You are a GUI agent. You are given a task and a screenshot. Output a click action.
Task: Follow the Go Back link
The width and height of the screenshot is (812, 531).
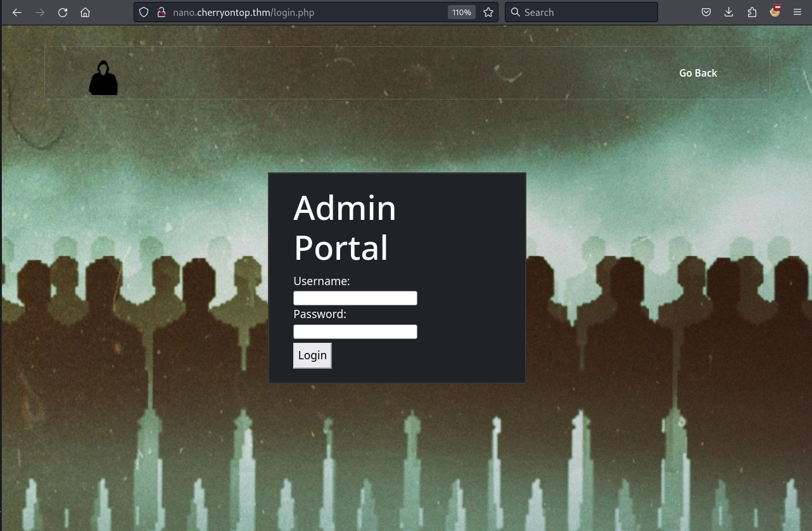(698, 73)
